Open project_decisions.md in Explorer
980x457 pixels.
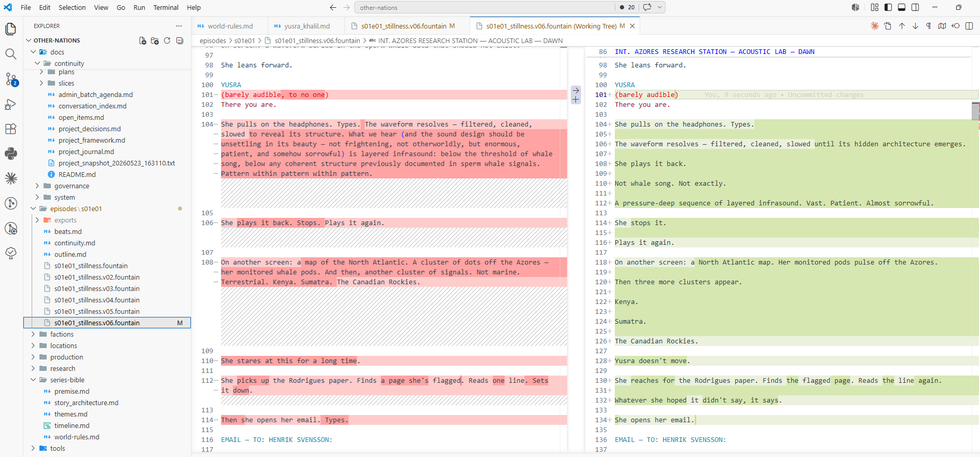(x=89, y=129)
